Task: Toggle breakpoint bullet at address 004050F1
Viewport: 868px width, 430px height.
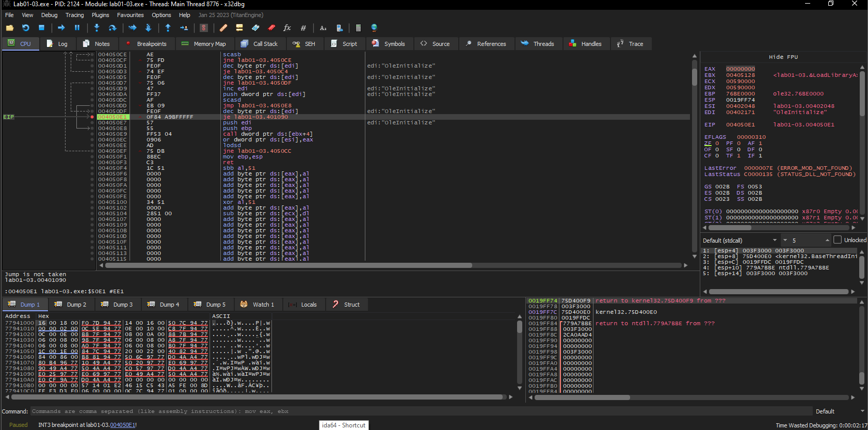Action: [x=92, y=156]
